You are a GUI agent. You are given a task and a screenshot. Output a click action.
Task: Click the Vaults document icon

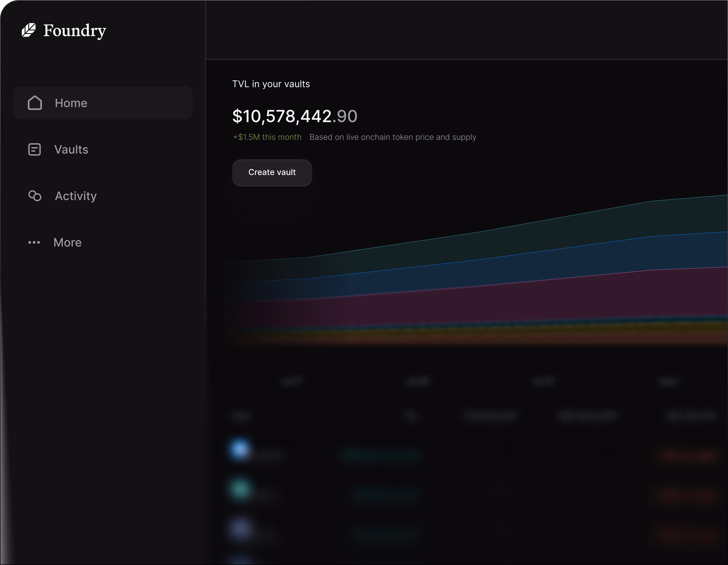(34, 149)
